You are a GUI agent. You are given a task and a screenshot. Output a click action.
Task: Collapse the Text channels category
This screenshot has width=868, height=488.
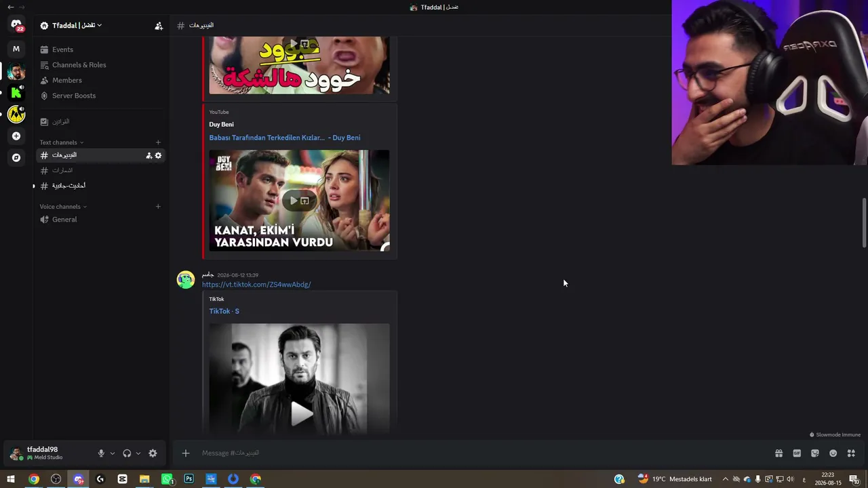pyautogui.click(x=62, y=142)
